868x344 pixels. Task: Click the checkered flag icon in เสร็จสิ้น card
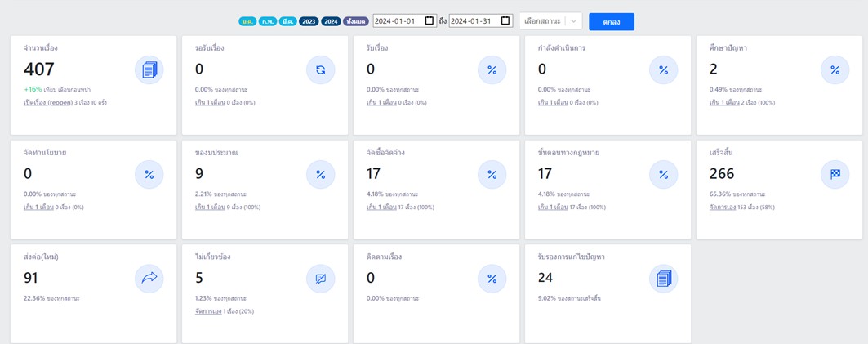point(835,174)
